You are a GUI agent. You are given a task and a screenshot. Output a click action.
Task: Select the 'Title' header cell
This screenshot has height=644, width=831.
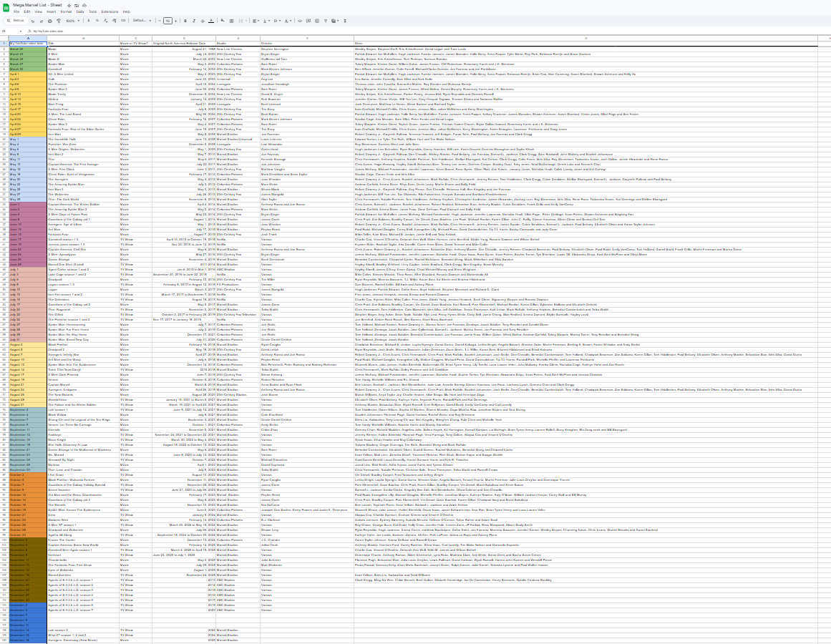pos(83,44)
